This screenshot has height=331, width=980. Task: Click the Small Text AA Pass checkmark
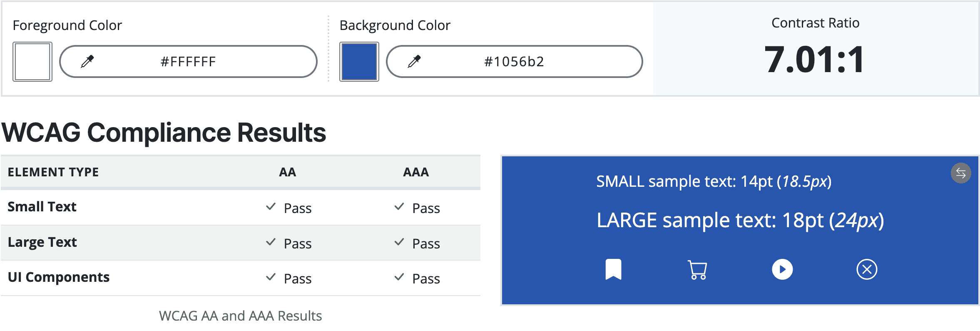click(x=271, y=206)
